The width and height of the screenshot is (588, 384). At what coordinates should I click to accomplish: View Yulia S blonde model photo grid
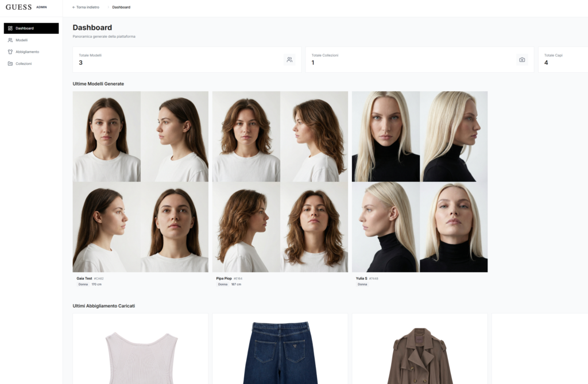coord(419,181)
